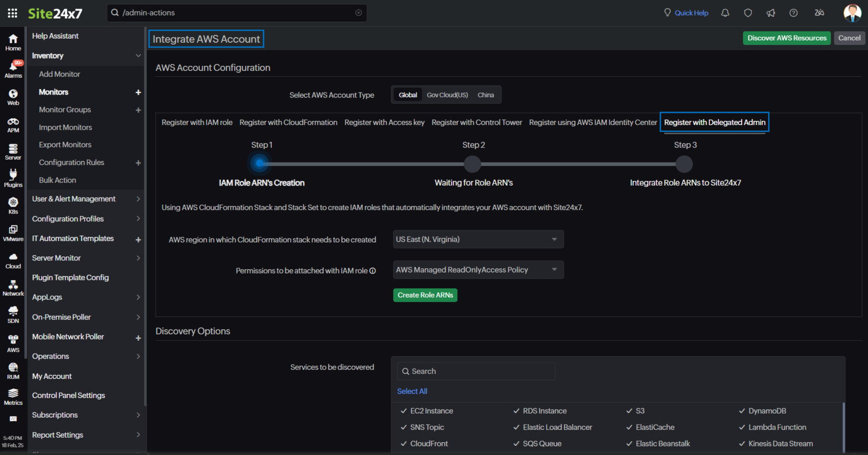Open Cloud section icon
Viewport: 868px width, 455px height.
(x=13, y=261)
